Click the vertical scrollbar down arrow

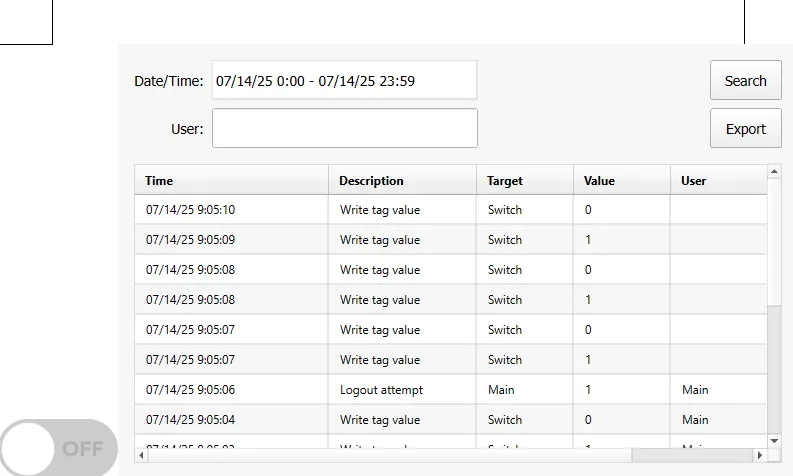tap(774, 440)
